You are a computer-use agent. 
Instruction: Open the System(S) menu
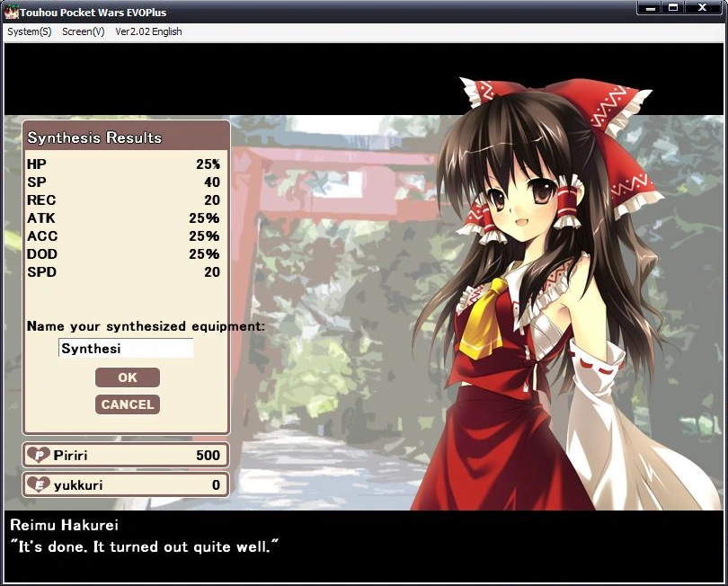pyautogui.click(x=30, y=31)
